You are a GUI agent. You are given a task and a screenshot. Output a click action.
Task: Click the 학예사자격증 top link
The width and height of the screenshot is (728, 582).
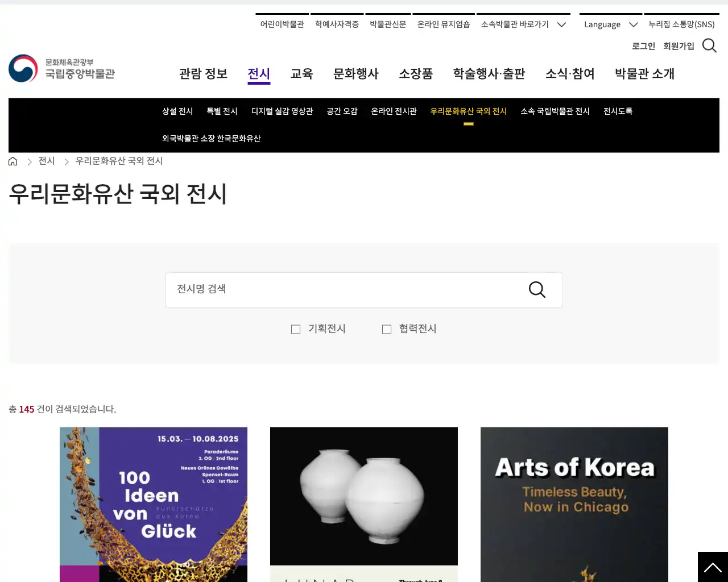point(337,24)
